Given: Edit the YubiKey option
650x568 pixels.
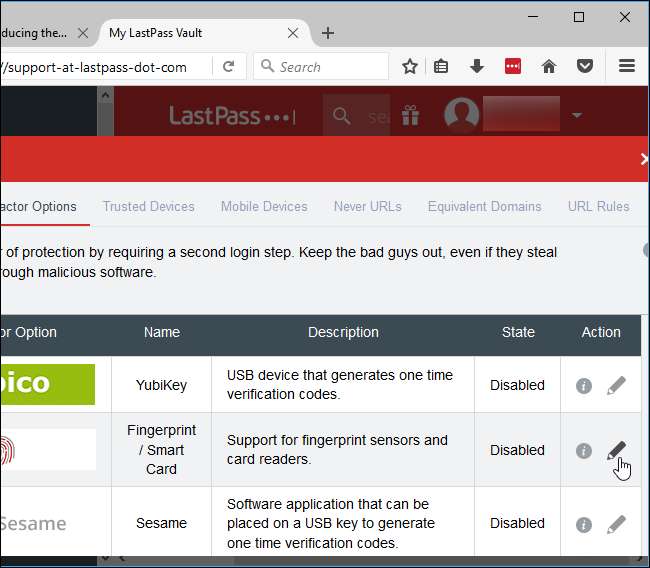Looking at the screenshot, I should [616, 385].
